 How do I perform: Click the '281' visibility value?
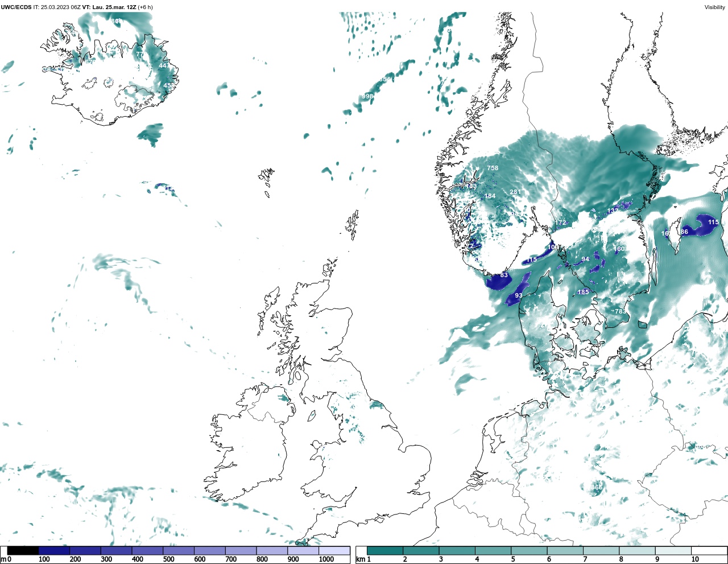coord(515,192)
